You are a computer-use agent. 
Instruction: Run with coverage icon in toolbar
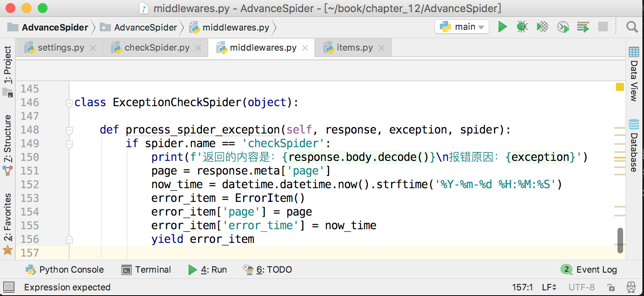pyautogui.click(x=542, y=27)
